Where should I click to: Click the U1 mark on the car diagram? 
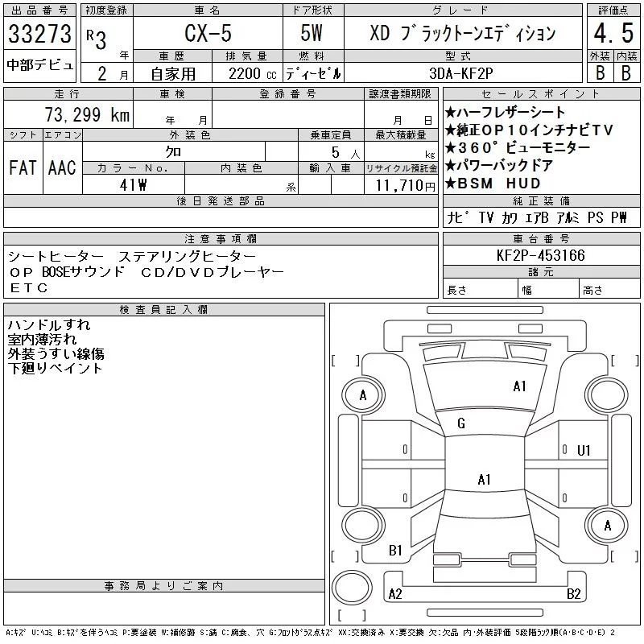(x=584, y=450)
